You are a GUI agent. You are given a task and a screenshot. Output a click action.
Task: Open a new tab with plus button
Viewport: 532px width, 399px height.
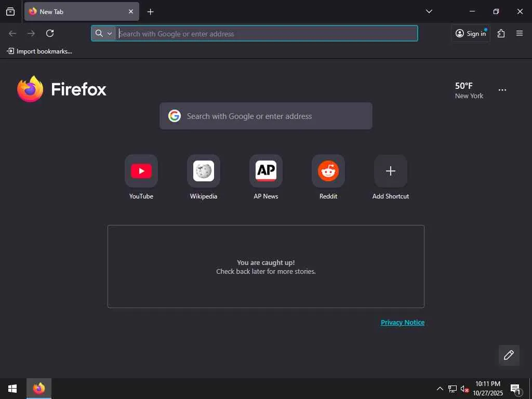[x=150, y=12]
